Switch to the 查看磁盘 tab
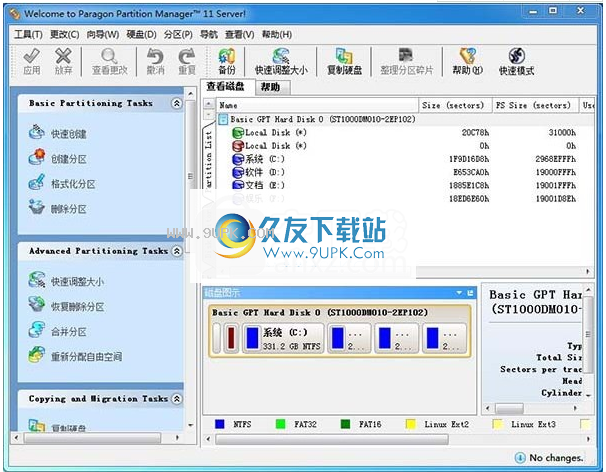The width and height of the screenshot is (606, 472). coord(226,86)
